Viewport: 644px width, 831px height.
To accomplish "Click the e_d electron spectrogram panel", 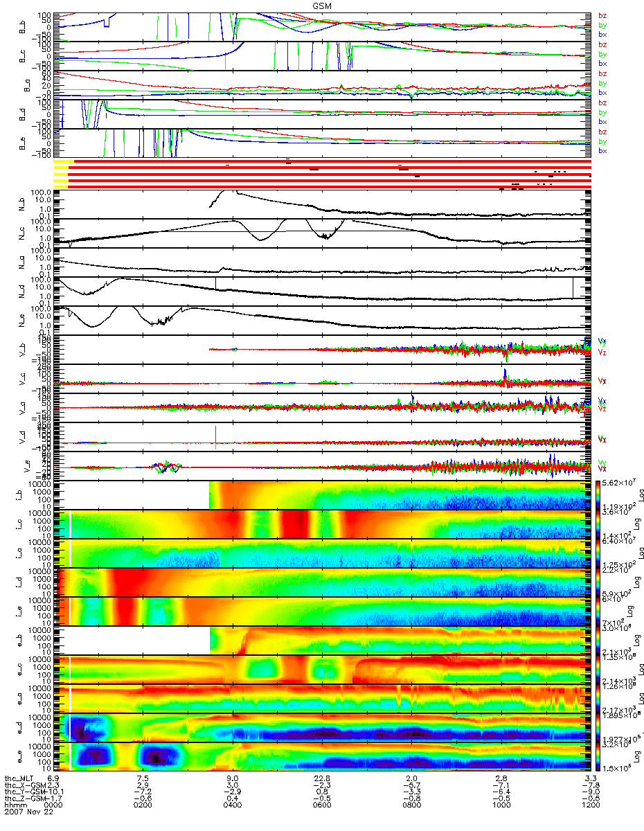I will (x=322, y=727).
